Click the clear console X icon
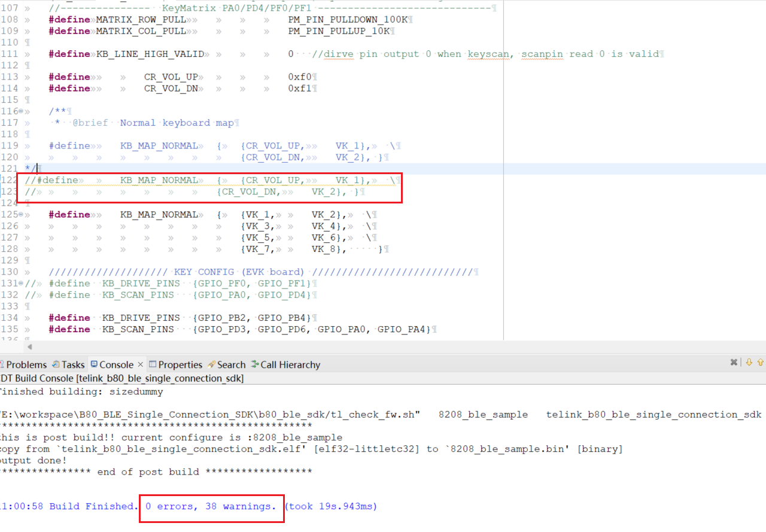 coord(734,362)
